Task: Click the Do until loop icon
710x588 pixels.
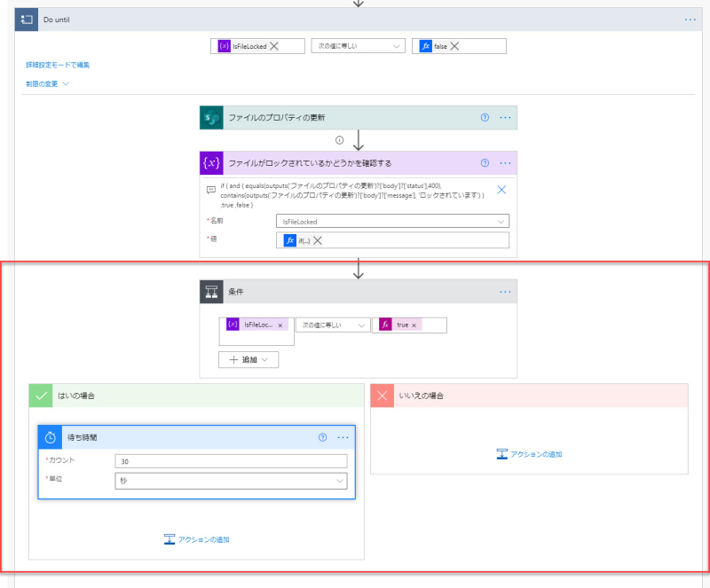Action: click(27, 20)
